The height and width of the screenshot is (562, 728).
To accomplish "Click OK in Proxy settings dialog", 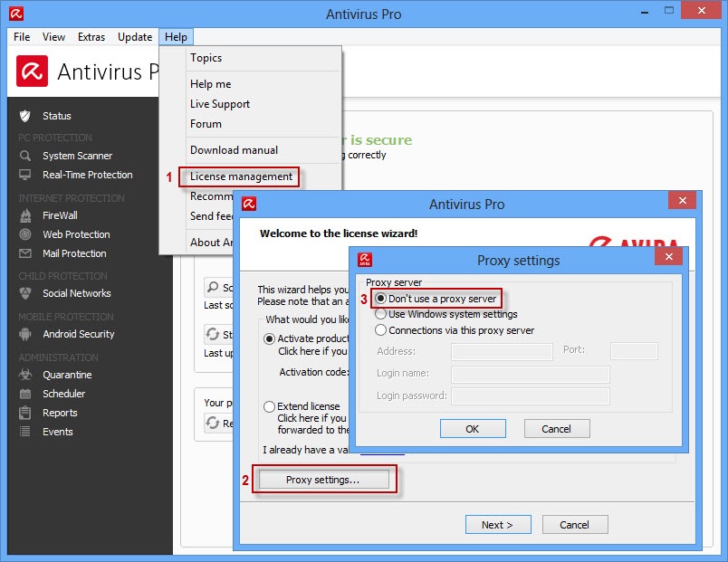I will pos(473,429).
